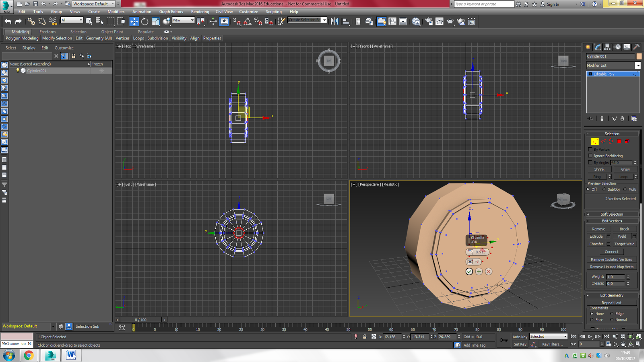The height and width of the screenshot is (362, 644).
Task: Switch to the Object Paint ribbon tab
Action: tap(112, 32)
